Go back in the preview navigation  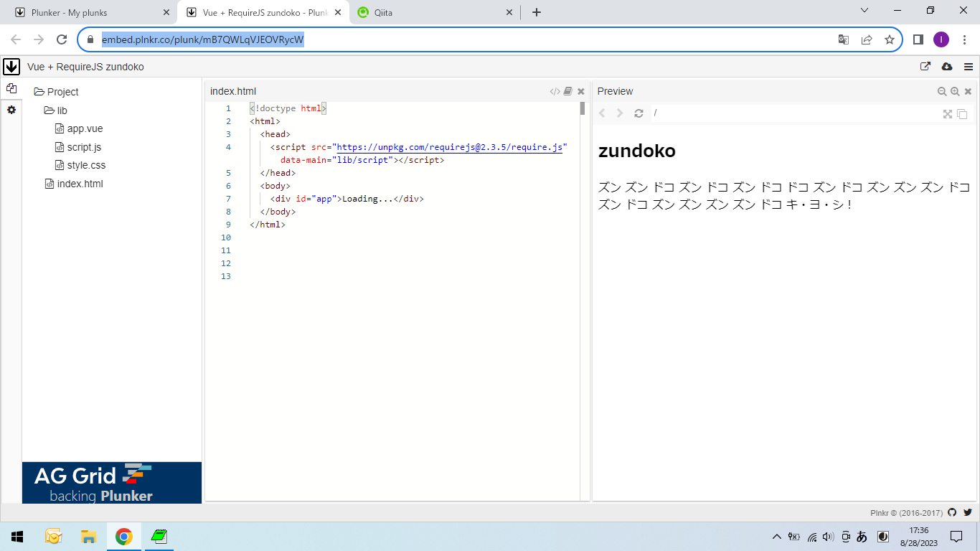(603, 113)
